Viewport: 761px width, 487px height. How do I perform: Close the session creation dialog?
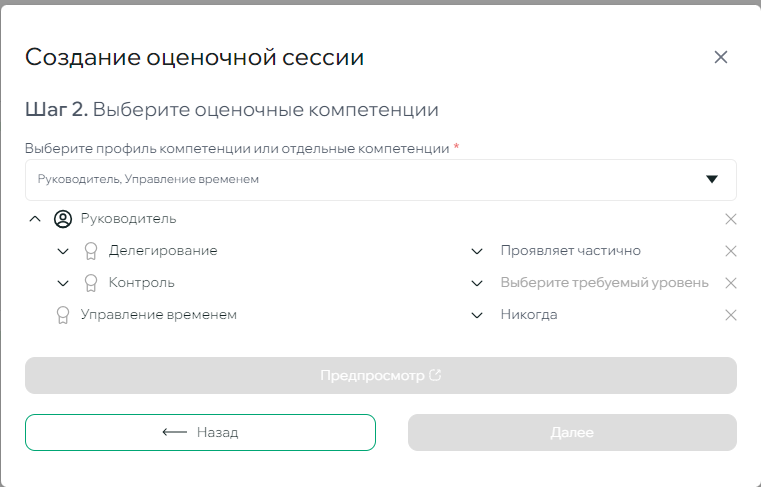pos(720,57)
